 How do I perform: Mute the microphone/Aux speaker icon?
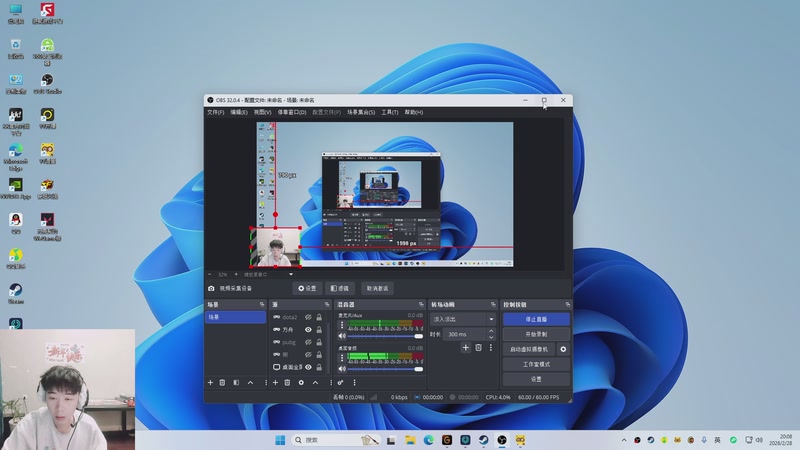click(342, 336)
